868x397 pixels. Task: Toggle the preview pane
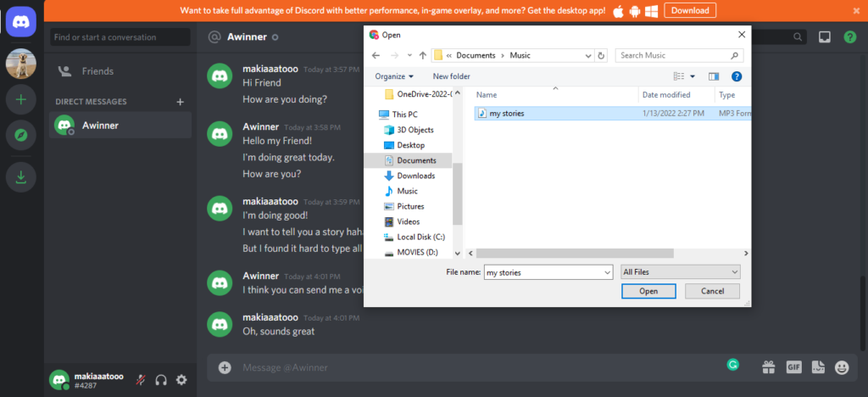click(714, 76)
